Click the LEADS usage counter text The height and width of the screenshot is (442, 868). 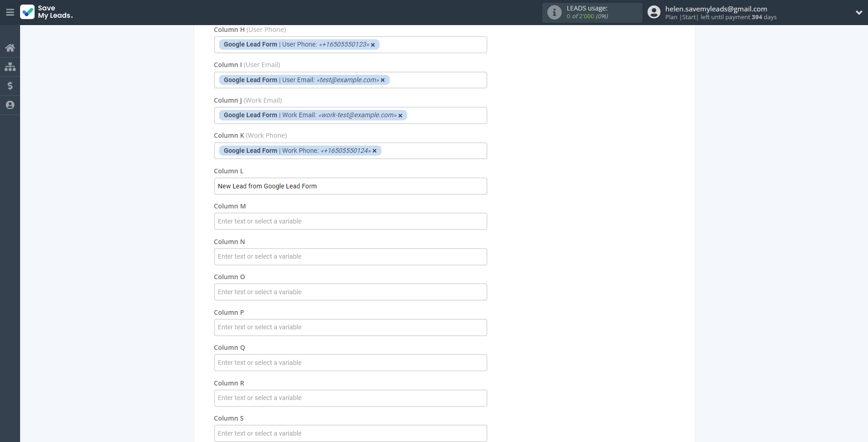coord(587,16)
